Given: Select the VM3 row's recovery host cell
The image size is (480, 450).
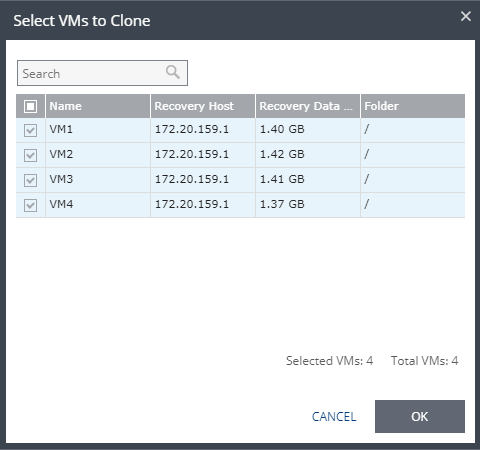Looking at the screenshot, I should pyautogui.click(x=203, y=180).
